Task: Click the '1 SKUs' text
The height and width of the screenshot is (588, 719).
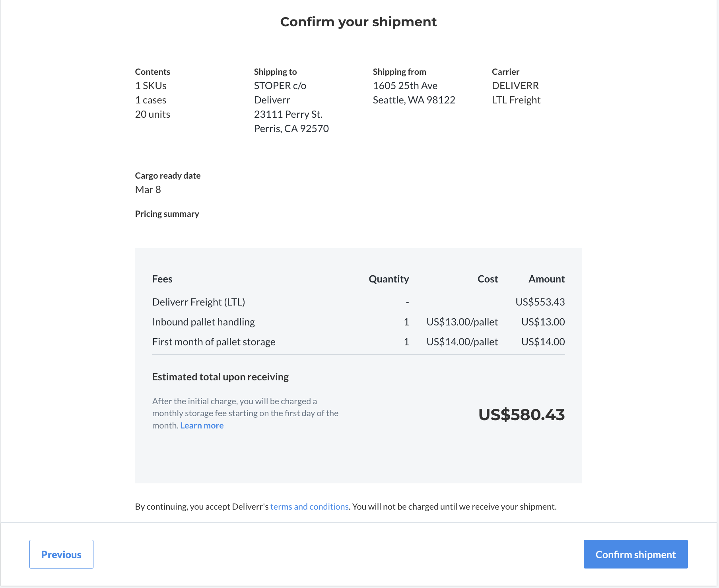Action: tap(151, 86)
